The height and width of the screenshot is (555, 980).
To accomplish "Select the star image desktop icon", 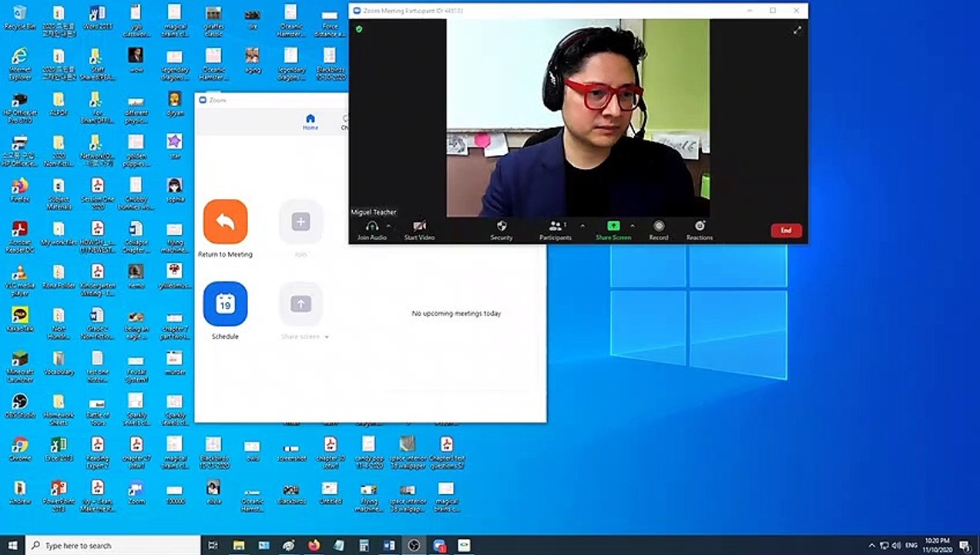I will click(175, 145).
